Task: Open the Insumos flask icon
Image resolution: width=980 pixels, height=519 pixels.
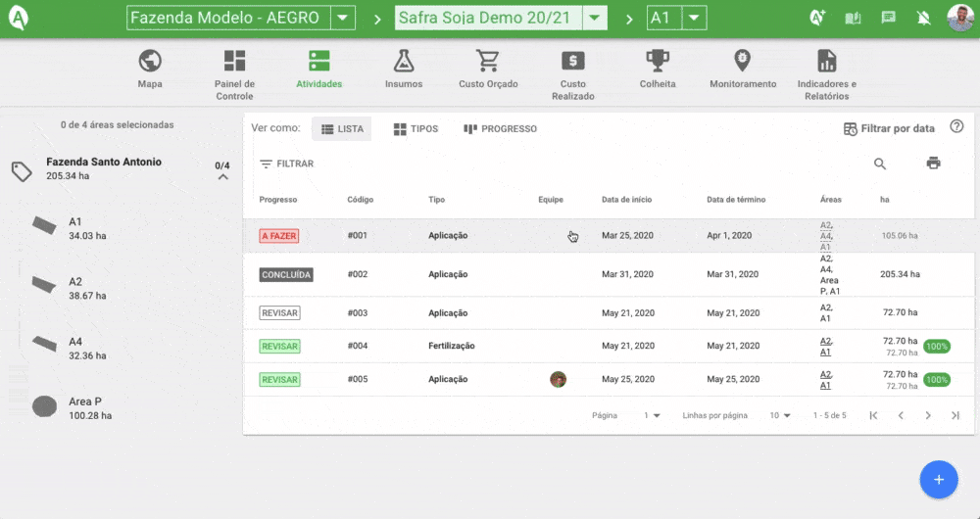Action: (404, 62)
